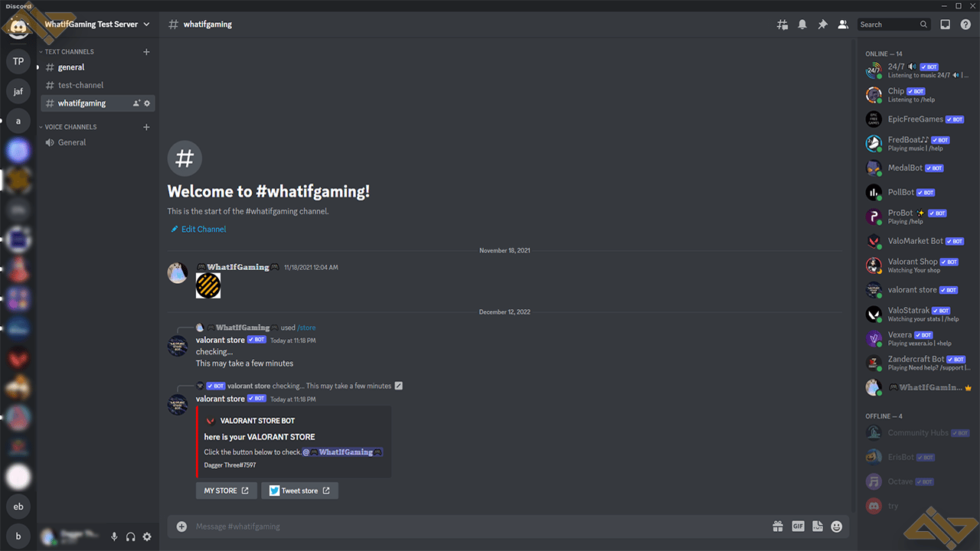
Task: Click the 24/7 bot member
Action: click(916, 70)
